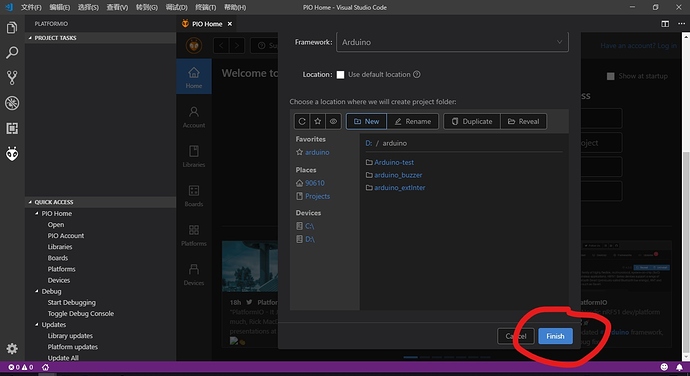Open the editor More Actions ellipsis menu
Screen dimensions: 690x376
tap(681, 24)
